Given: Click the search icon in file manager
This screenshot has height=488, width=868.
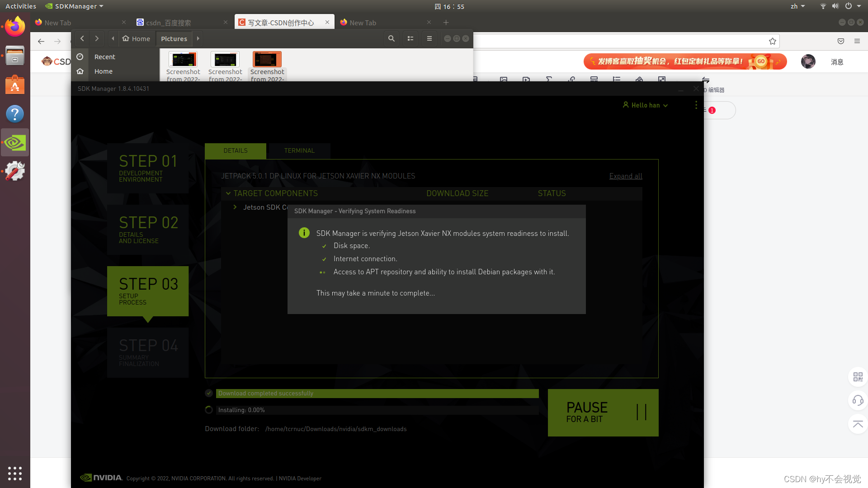Looking at the screenshot, I should click(x=392, y=39).
